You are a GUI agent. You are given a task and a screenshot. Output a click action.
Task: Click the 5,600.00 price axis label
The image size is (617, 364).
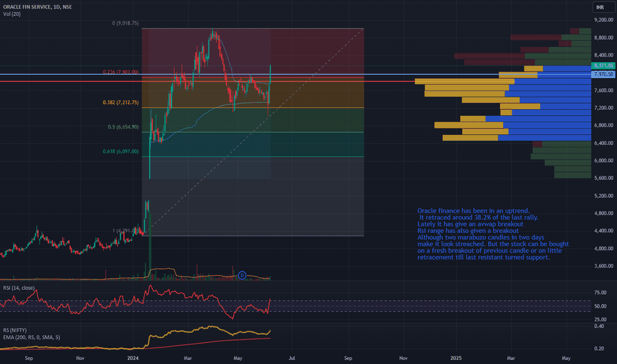(604, 178)
